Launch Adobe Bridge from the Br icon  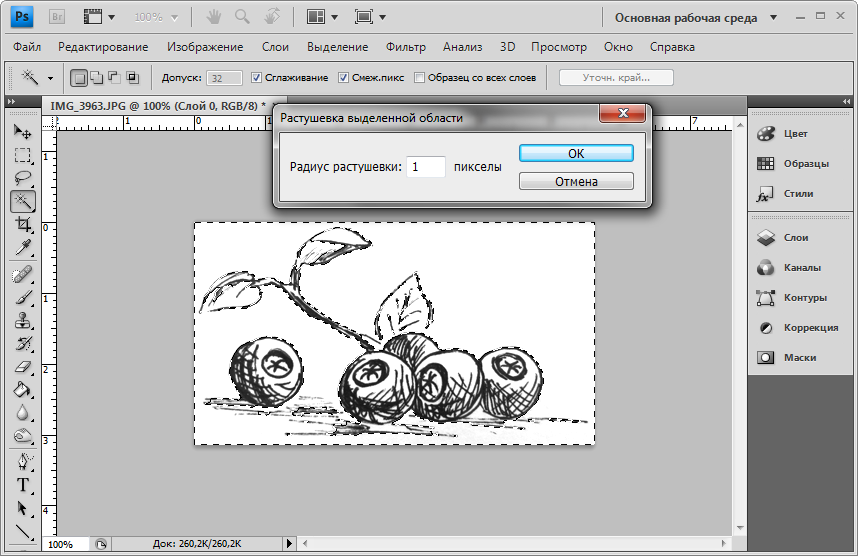(x=57, y=17)
